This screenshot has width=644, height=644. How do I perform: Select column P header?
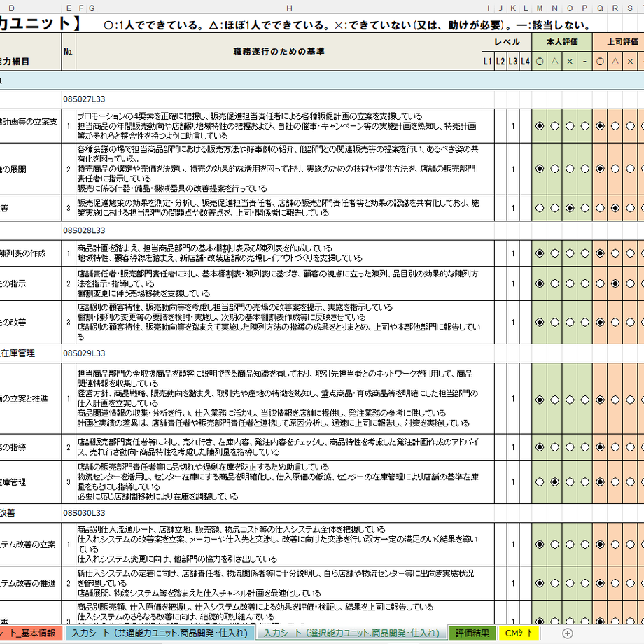pos(585,8)
